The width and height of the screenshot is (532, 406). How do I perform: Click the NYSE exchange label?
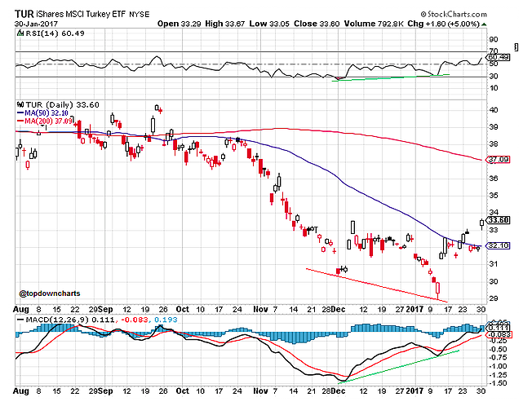139,14
